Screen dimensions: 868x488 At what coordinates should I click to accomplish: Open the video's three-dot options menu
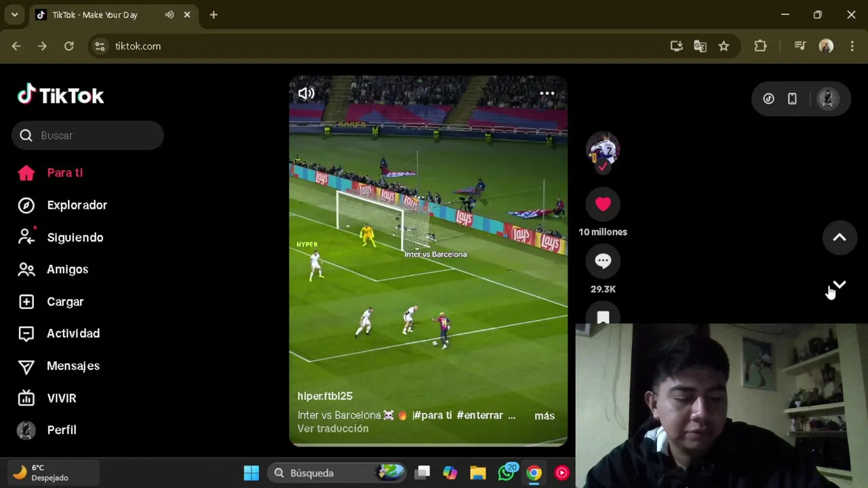[x=547, y=94]
